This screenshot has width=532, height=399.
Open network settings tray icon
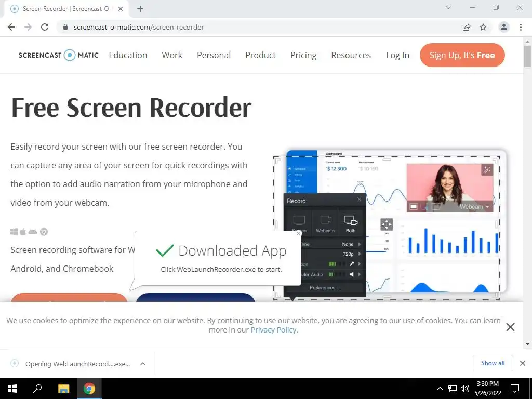click(453, 389)
